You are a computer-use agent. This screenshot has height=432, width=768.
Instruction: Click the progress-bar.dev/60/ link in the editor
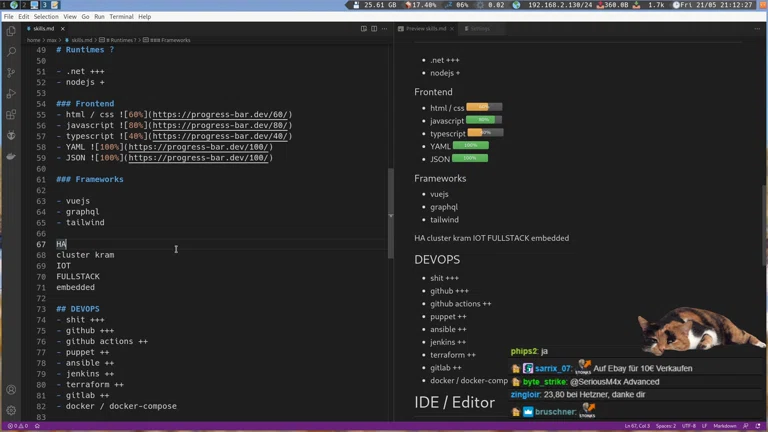click(x=222, y=115)
